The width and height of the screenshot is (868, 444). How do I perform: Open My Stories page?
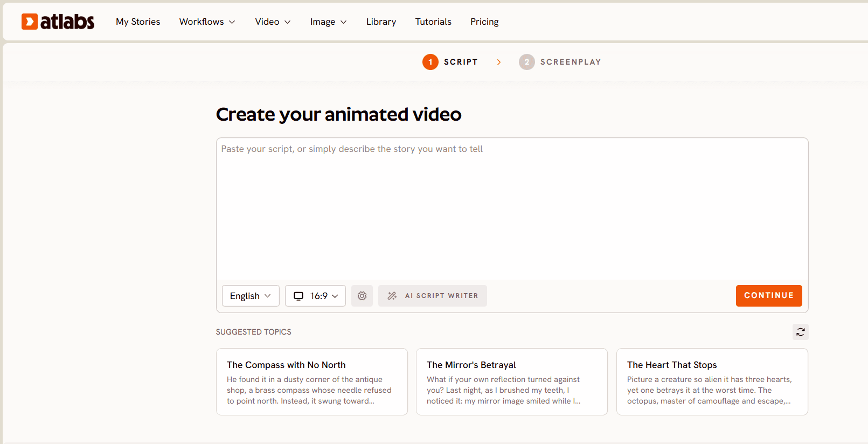[138, 22]
